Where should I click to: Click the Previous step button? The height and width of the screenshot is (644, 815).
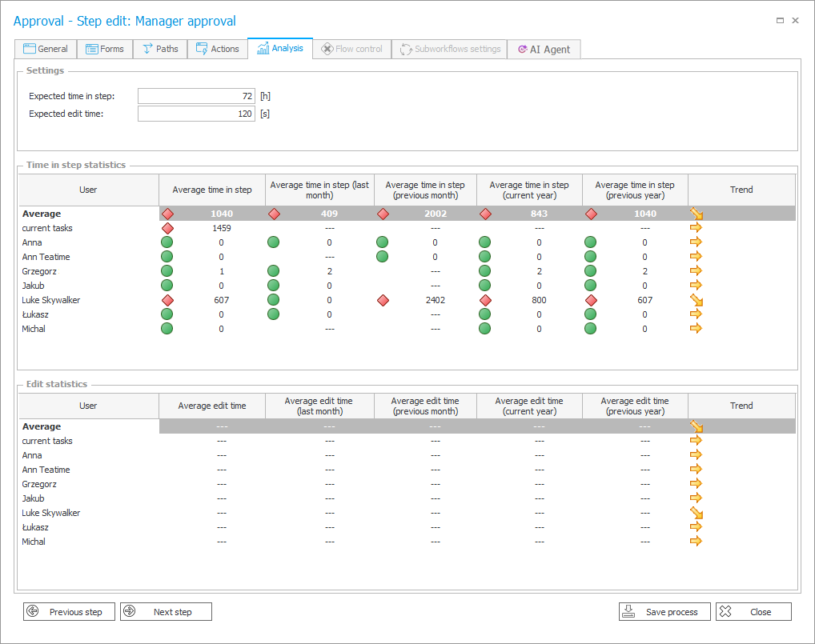tap(69, 612)
